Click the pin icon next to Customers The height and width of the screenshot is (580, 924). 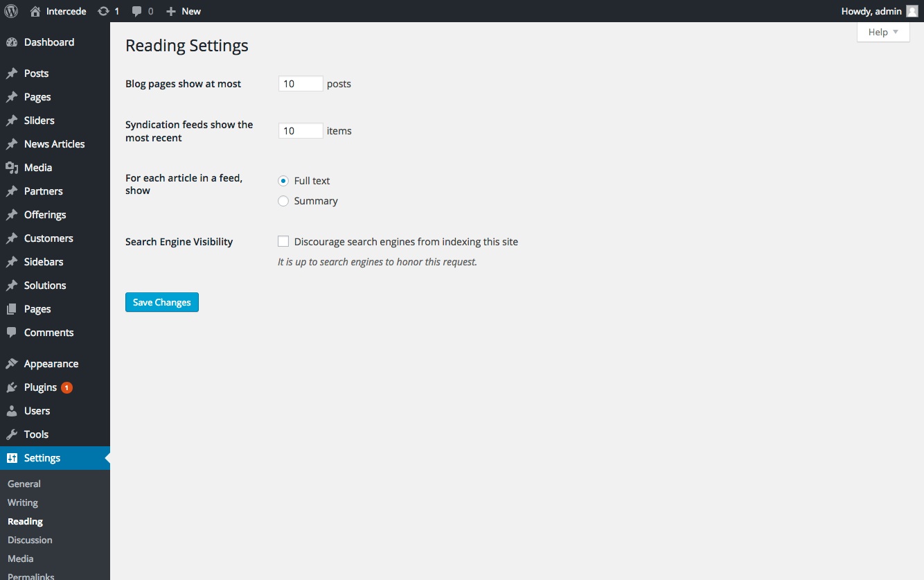(x=12, y=238)
